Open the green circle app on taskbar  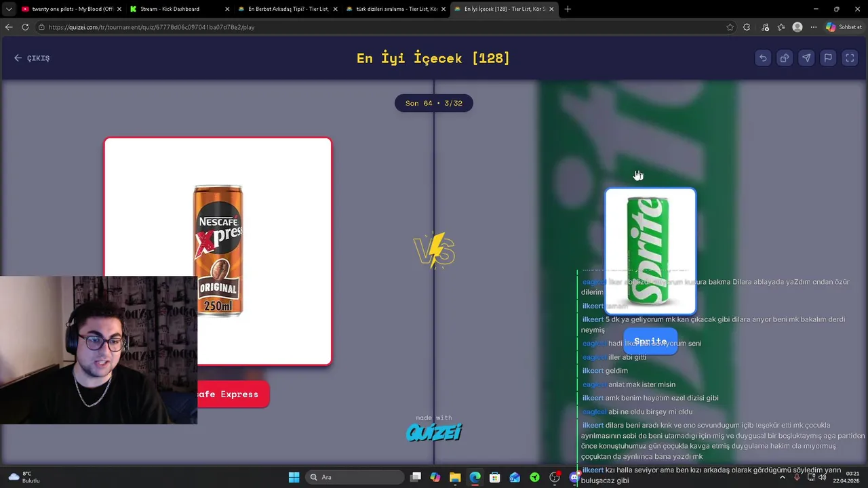point(534,477)
